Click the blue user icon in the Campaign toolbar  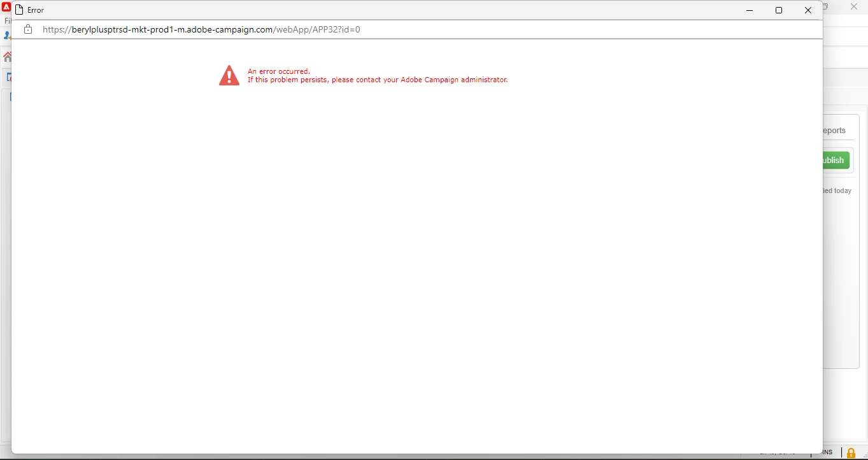7,36
